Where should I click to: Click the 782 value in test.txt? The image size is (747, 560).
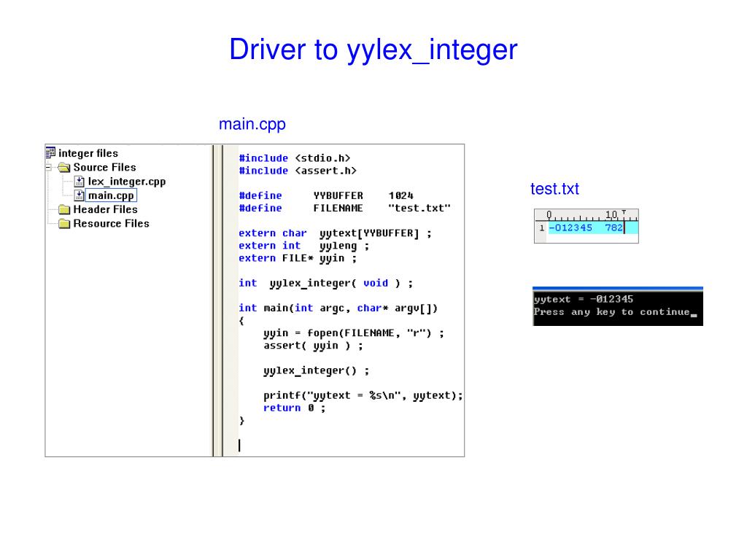click(614, 227)
